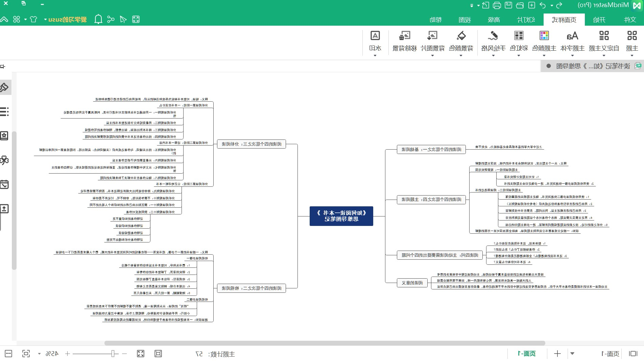Open the apps grid icon
644x361 pixels.
click(17, 19)
